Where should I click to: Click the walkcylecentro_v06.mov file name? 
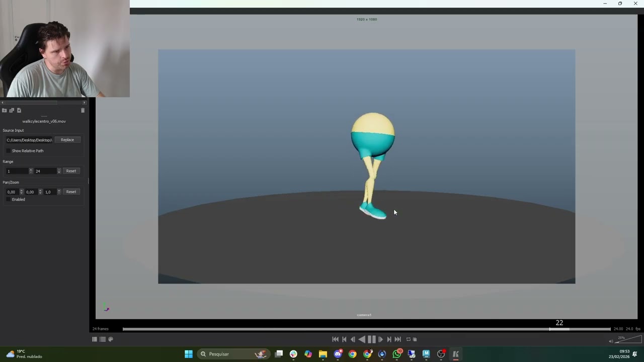(x=44, y=121)
